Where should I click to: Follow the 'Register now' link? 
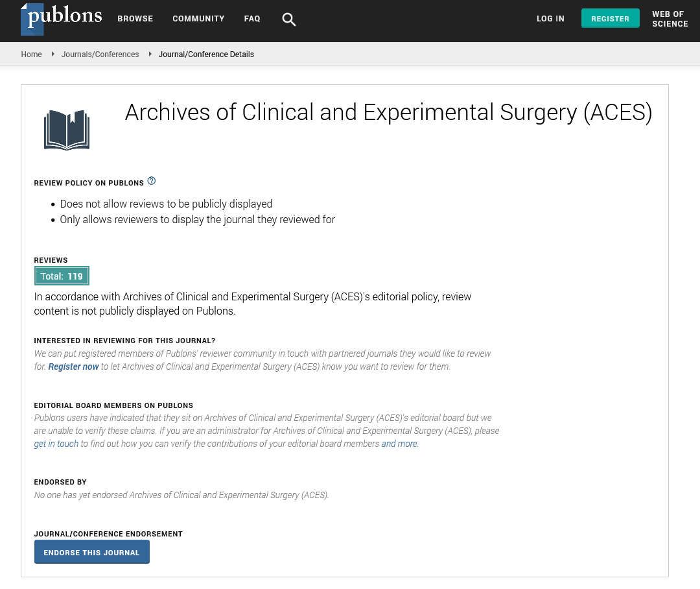point(74,367)
